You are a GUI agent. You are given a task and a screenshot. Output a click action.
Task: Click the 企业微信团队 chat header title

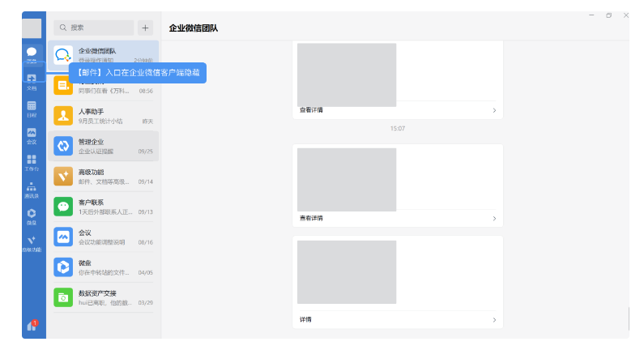[194, 28]
